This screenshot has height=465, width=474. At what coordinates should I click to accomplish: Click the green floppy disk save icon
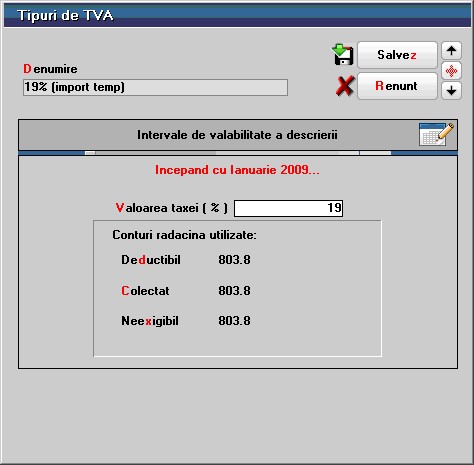(343, 55)
